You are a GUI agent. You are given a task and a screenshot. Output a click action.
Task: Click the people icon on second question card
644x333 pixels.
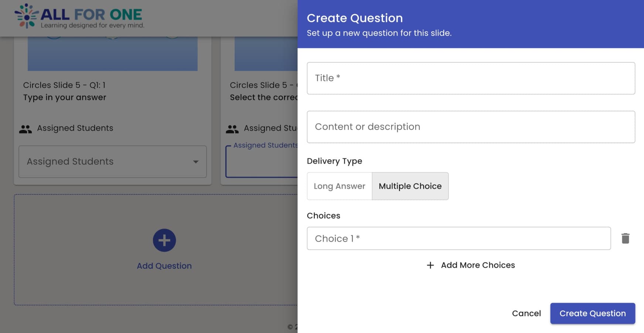point(232,128)
